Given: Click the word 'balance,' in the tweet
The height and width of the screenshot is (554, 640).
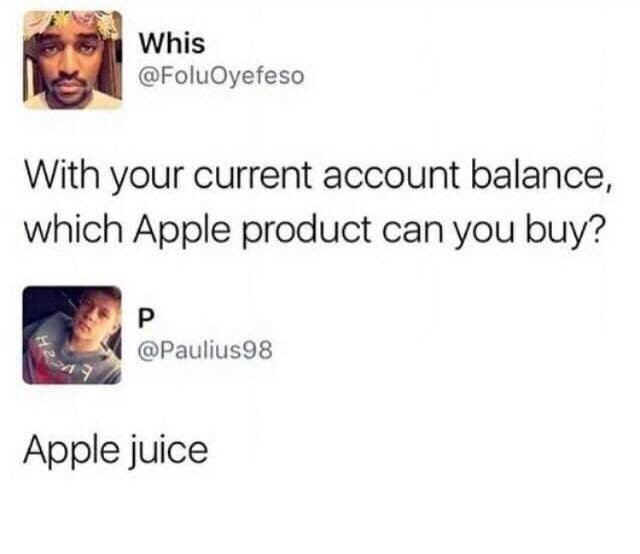Looking at the screenshot, I should 541,176.
